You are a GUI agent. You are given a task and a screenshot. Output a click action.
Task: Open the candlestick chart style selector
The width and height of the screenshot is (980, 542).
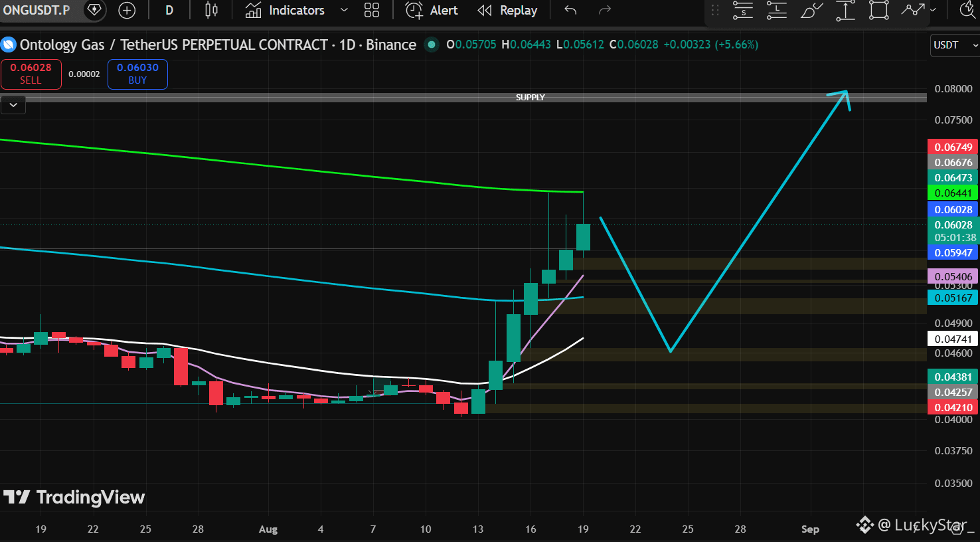[x=211, y=10]
